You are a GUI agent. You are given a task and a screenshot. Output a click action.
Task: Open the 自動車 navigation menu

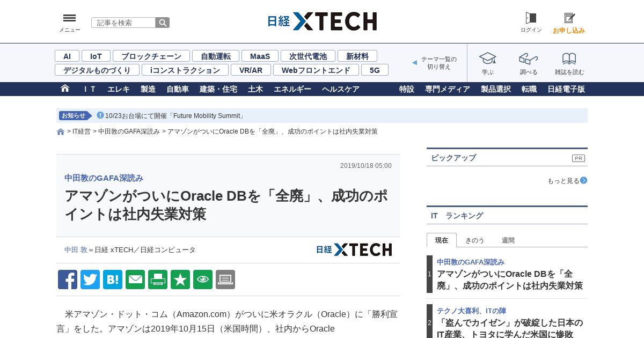tap(178, 89)
